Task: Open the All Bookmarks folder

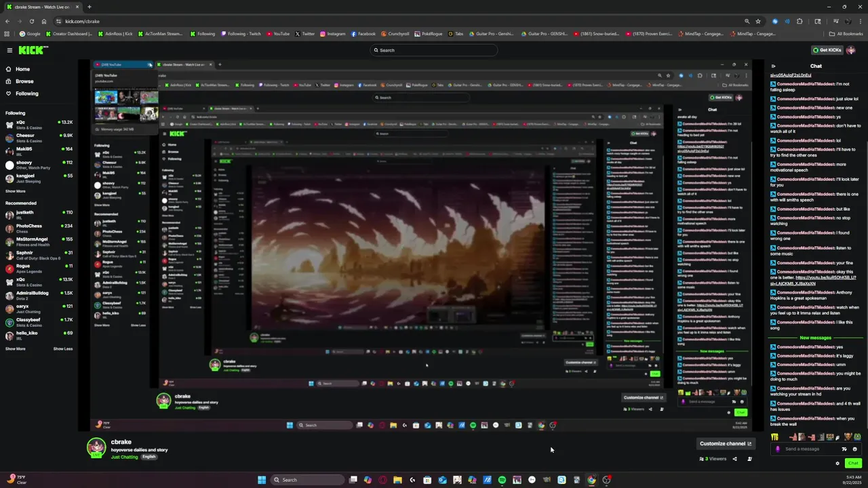Action: 846,34
